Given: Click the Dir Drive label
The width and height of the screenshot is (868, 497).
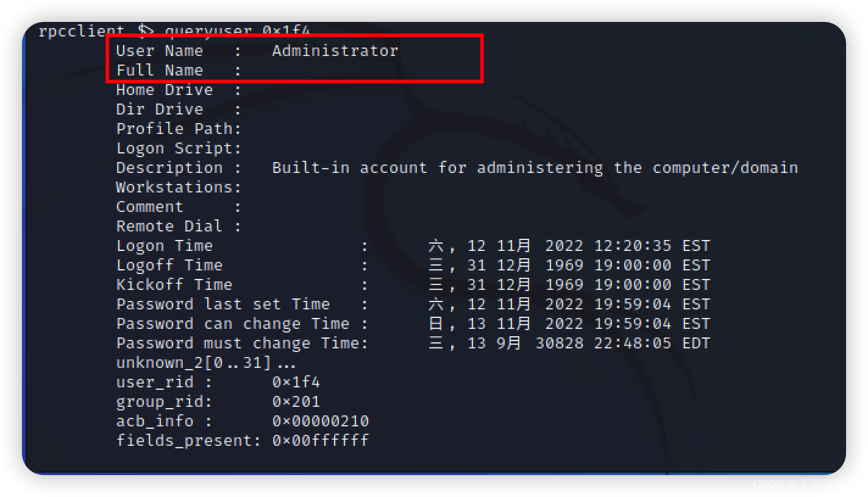Looking at the screenshot, I should [159, 109].
